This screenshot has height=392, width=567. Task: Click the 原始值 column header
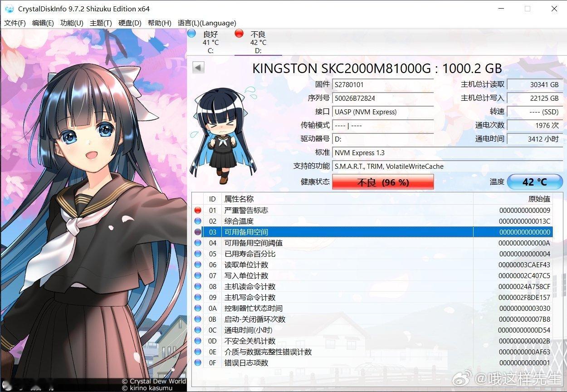pos(513,199)
